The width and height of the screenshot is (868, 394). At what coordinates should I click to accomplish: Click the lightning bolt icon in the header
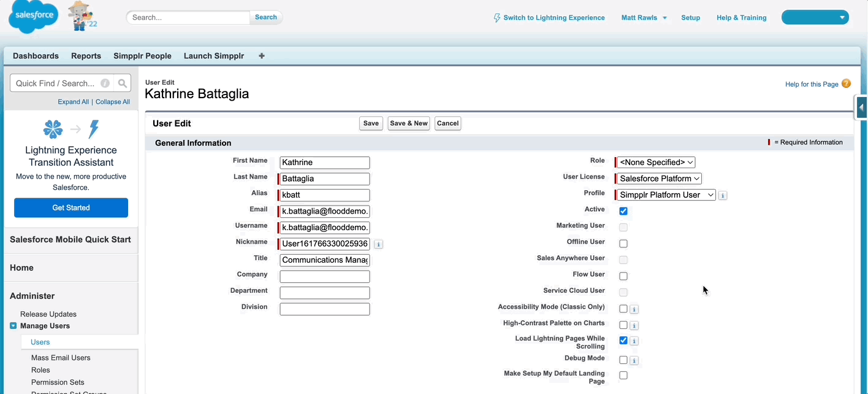coord(497,18)
